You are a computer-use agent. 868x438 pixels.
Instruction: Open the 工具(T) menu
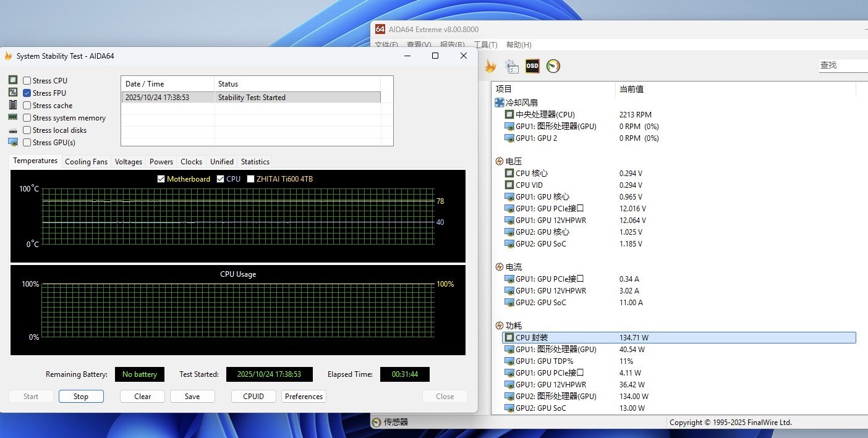pyautogui.click(x=485, y=45)
